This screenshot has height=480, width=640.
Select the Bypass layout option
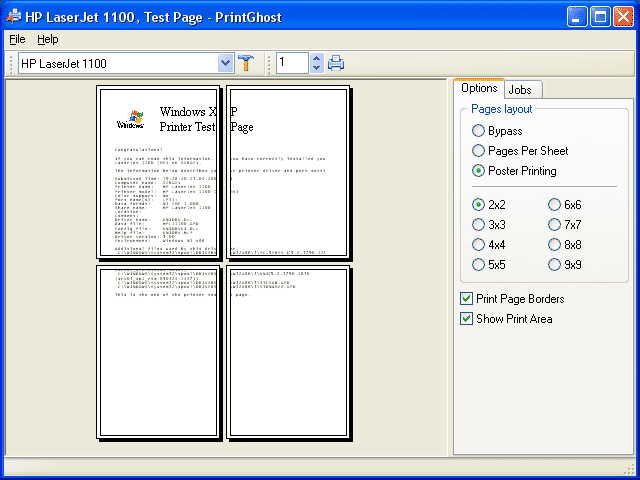point(497,131)
